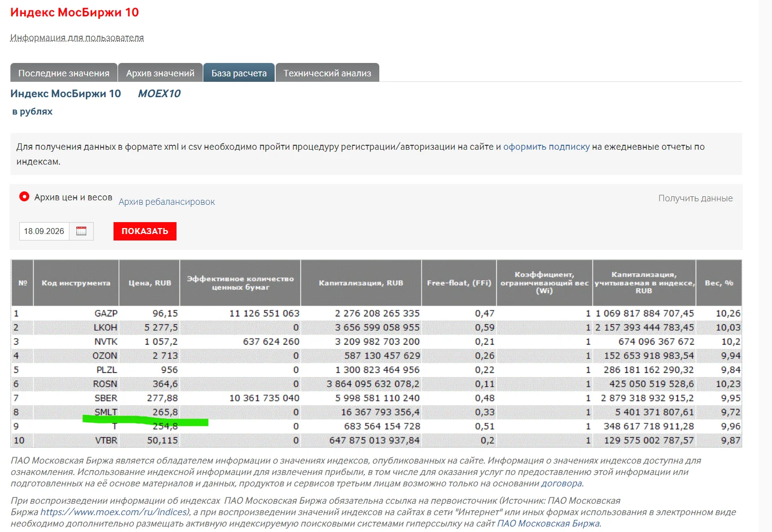Select the OZON ticker cell
The image size is (772, 532).
105,355
